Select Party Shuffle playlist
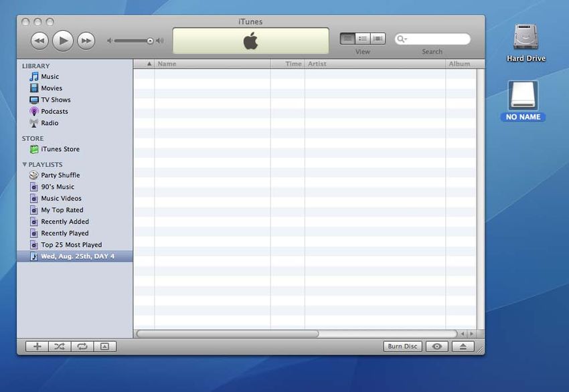This screenshot has width=569, height=392. tap(74, 175)
